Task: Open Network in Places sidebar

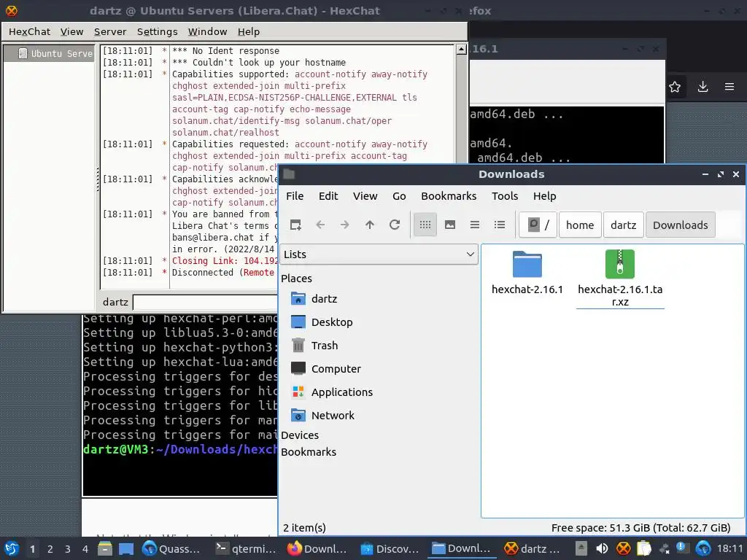Action: [323, 416]
